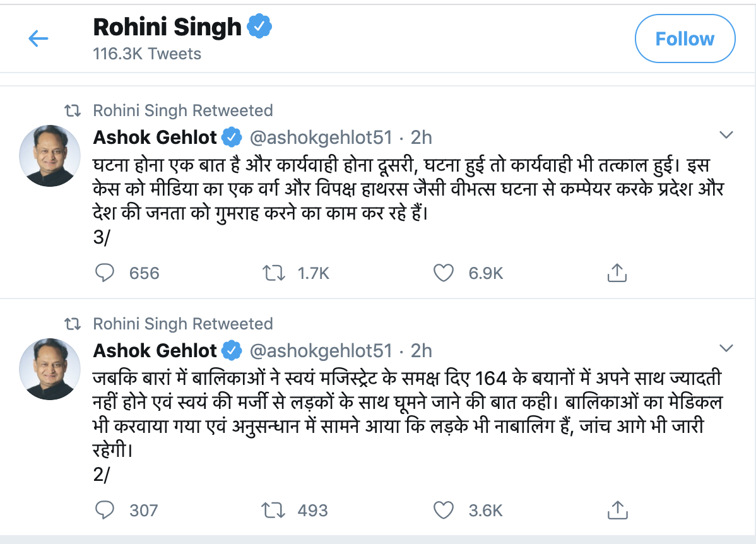
Task: Click the back arrow icon
Action: [38, 39]
